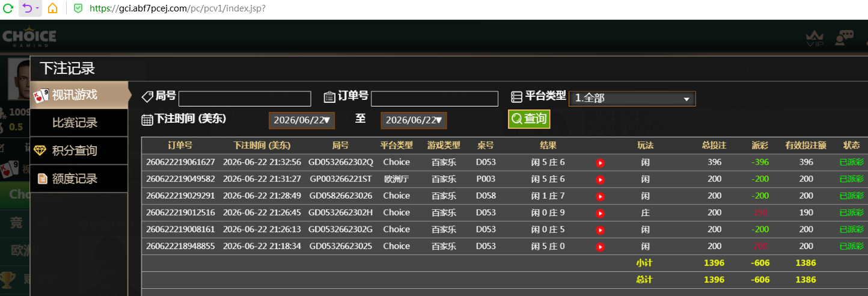Reload the page with the browser refresh icon

pyautogui.click(x=8, y=8)
